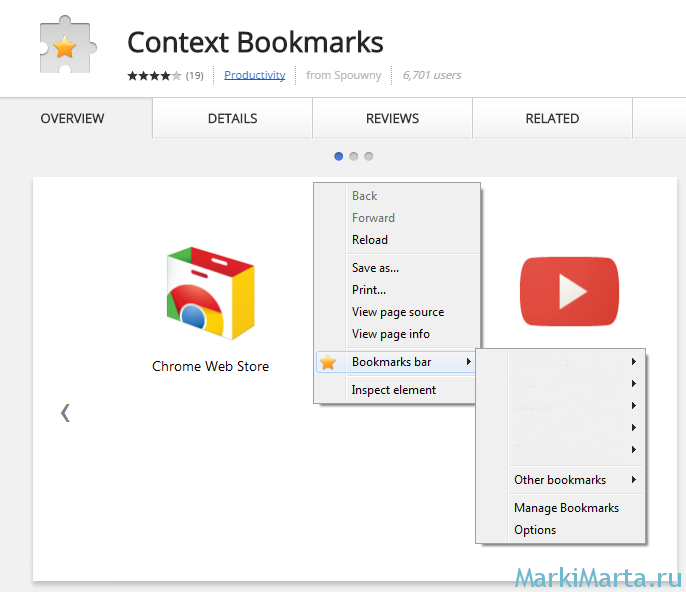Image resolution: width=686 pixels, height=592 pixels.
Task: Select the first carousel dot indicator
Action: pyautogui.click(x=339, y=156)
